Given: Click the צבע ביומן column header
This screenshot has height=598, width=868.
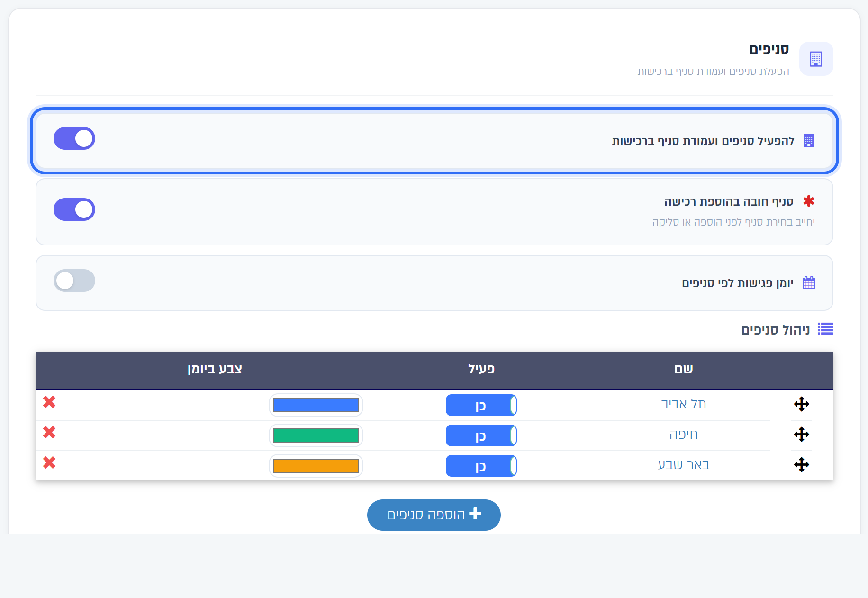Looking at the screenshot, I should (215, 369).
